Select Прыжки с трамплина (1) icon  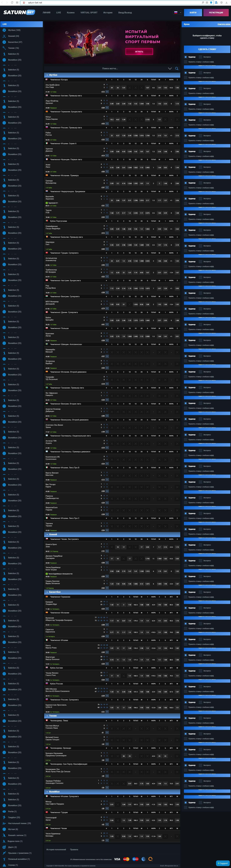[x=4, y=853]
